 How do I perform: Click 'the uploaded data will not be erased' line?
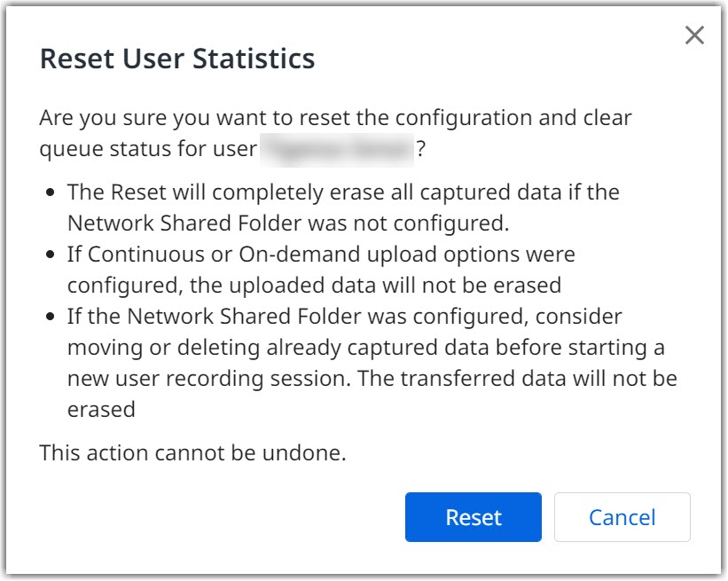[314, 284]
